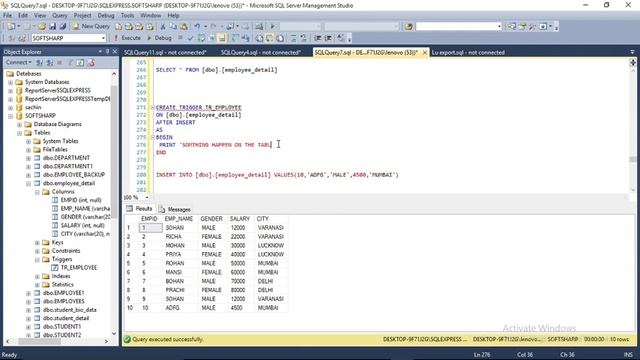640x360 pixels.
Task: Switch to the SQLQuery11.sql tab
Action: (x=165, y=53)
